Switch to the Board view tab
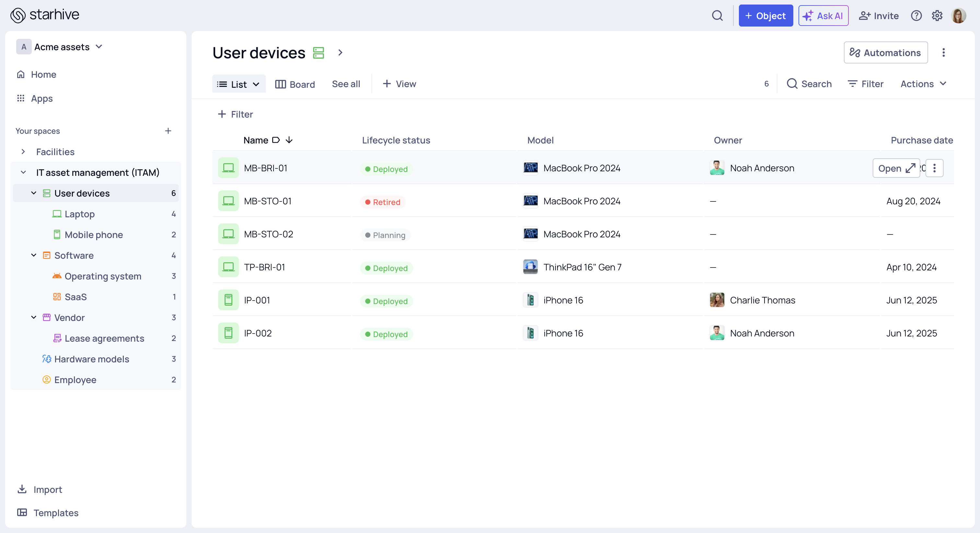980x533 pixels. (295, 84)
